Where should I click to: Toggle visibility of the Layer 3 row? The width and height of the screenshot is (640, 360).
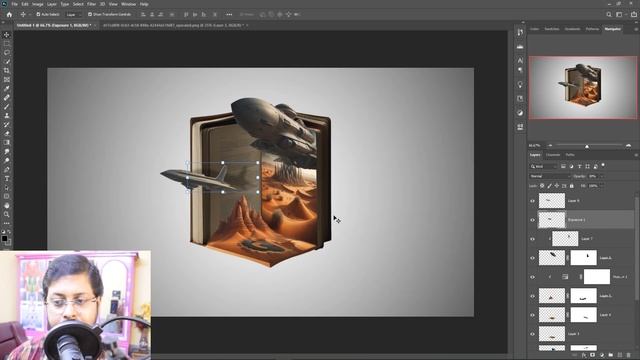(532, 334)
